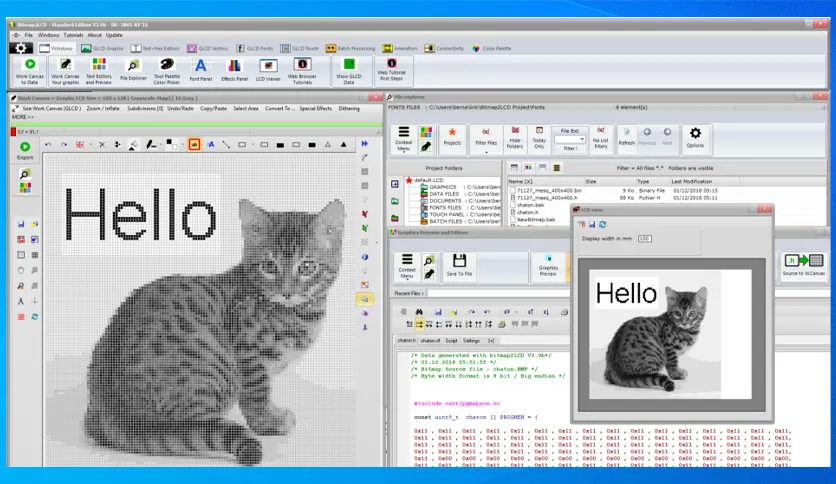
Task: Select the text insertion tool
Action: point(211,144)
